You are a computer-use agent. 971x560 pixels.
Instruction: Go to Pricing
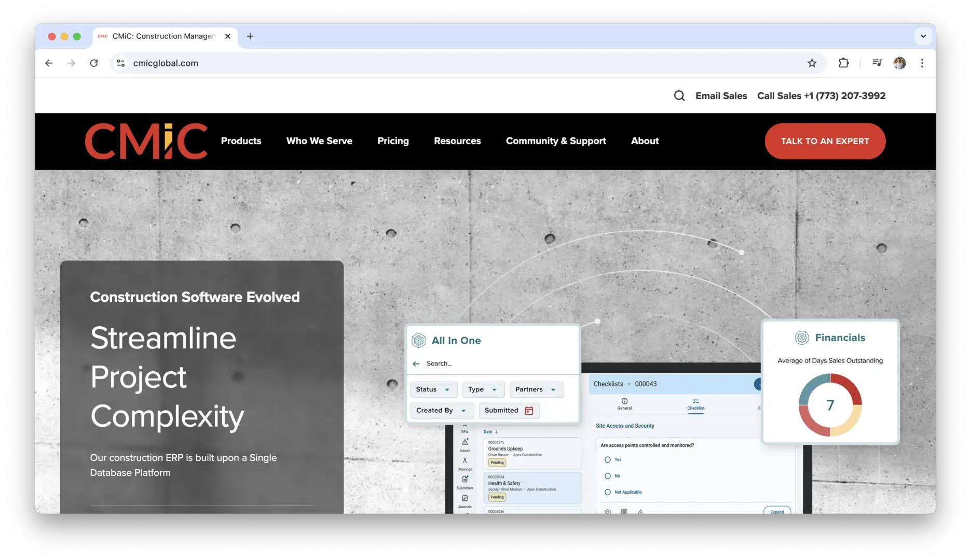point(393,141)
